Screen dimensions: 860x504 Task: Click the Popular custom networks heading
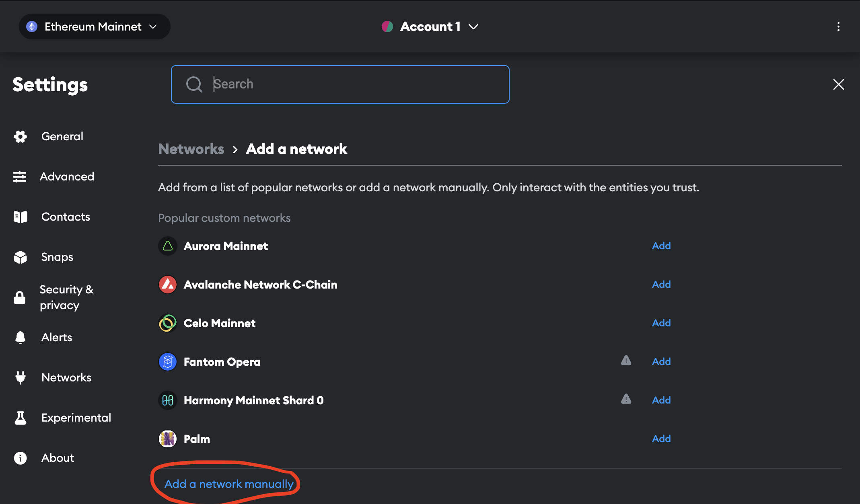coord(224,218)
